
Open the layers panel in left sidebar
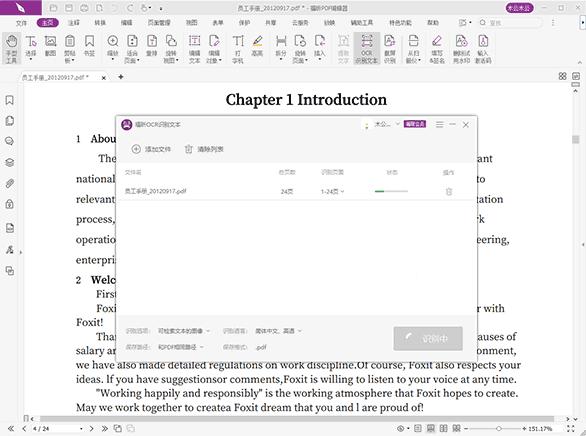(10, 162)
